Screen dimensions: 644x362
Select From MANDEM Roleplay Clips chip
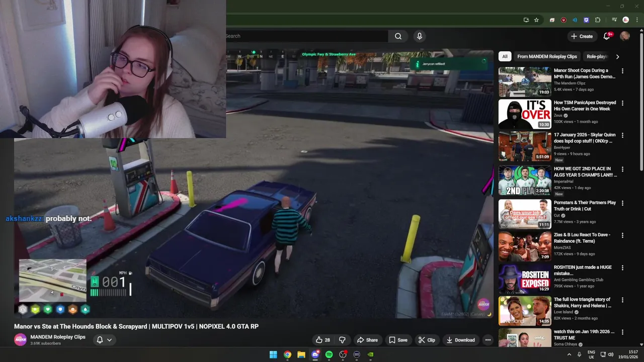[547, 57]
